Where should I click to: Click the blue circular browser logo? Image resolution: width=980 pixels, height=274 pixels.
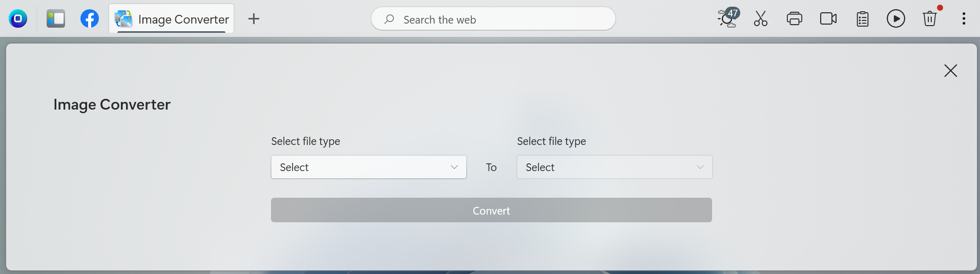point(18,19)
